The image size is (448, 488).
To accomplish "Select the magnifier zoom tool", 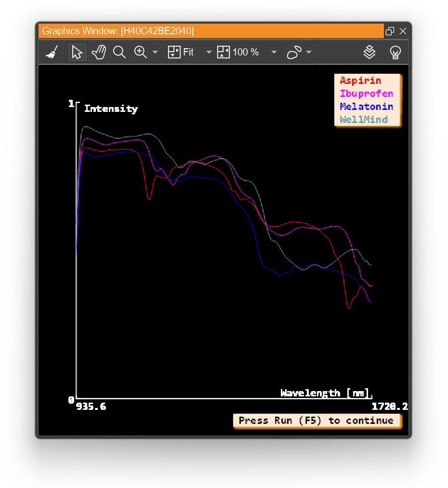I will (119, 52).
